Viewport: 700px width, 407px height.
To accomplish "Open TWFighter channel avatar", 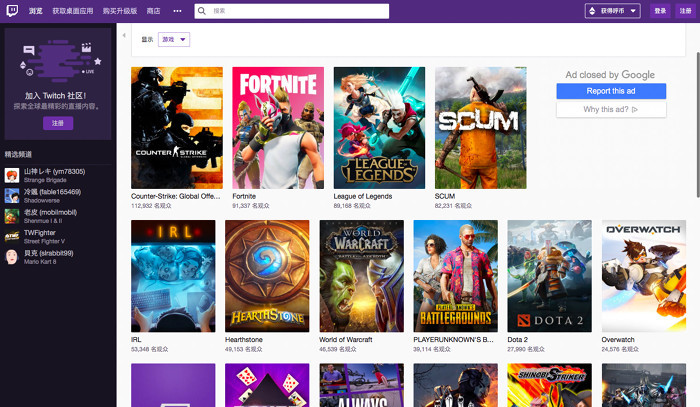I will (12, 237).
